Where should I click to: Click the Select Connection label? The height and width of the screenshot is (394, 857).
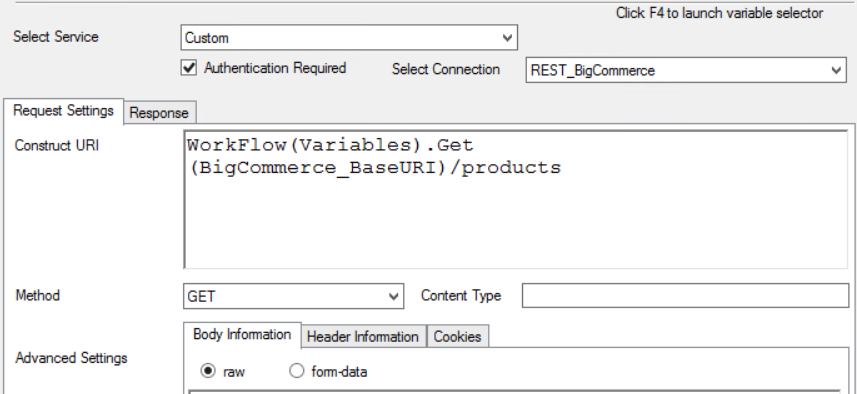(445, 69)
